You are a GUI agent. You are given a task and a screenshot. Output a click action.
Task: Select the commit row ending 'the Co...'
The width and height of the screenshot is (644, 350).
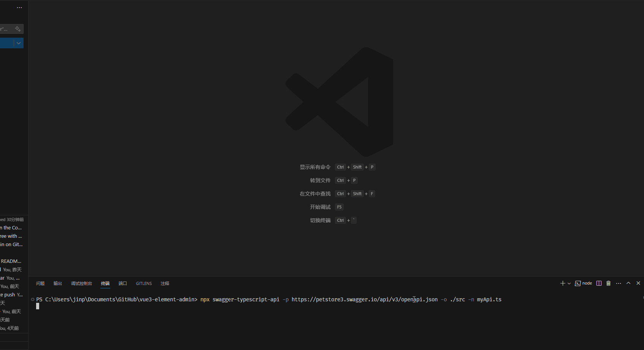tap(14, 228)
